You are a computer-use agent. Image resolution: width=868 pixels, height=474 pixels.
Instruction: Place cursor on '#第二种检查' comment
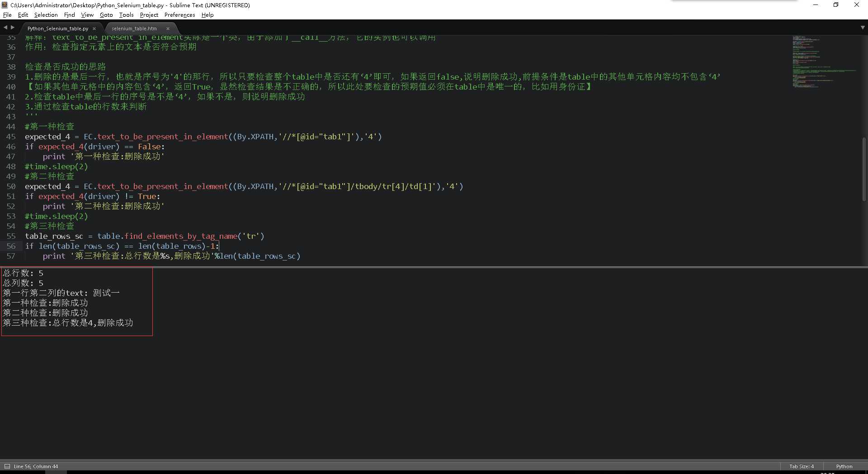click(49, 176)
